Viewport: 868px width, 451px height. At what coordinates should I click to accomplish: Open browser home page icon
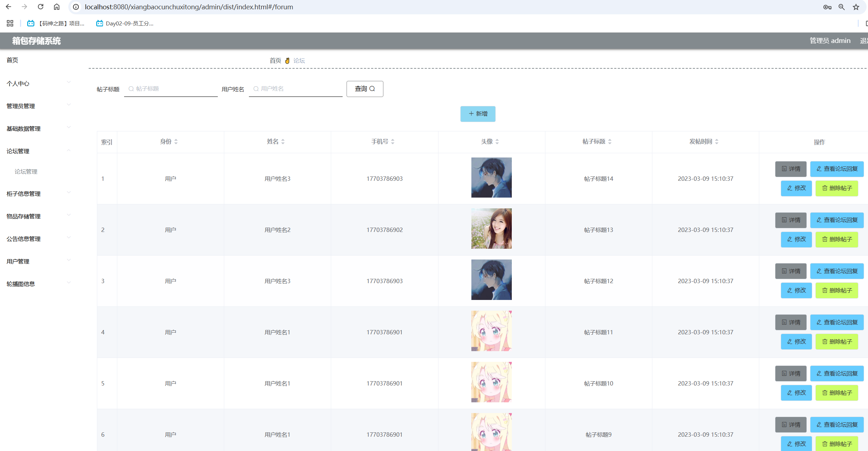coord(57,7)
